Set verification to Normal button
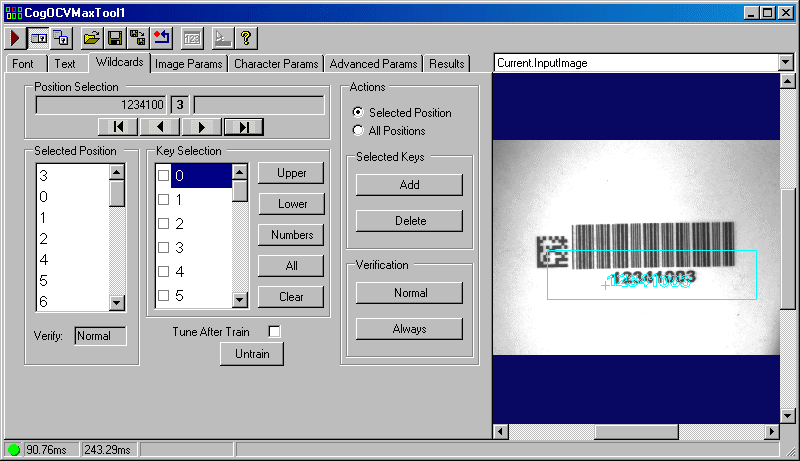Screen dimensions: 800x461 point(409,293)
